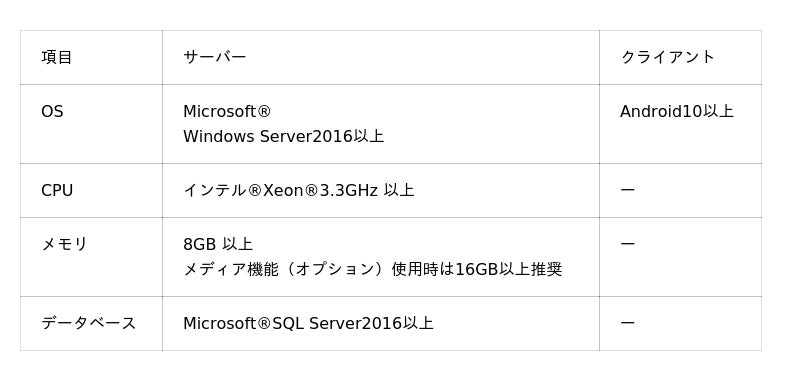The height and width of the screenshot is (381, 800).
Task: Click the Microsoft® text in server OS cell
Action: [227, 111]
